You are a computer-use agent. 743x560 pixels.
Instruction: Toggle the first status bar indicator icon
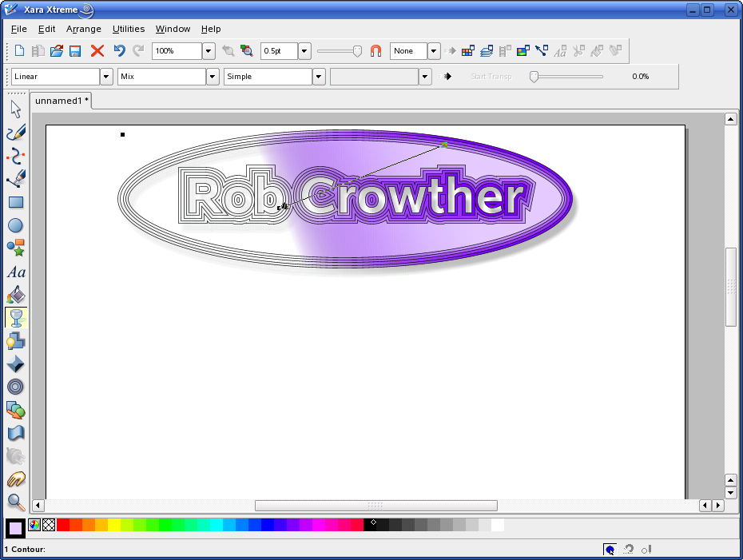(x=610, y=549)
